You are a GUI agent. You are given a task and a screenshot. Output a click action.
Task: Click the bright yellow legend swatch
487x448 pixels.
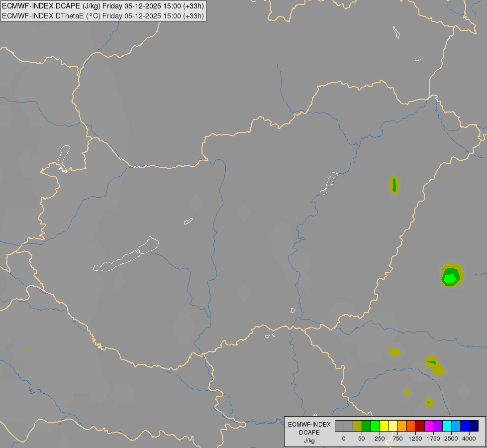(x=385, y=426)
